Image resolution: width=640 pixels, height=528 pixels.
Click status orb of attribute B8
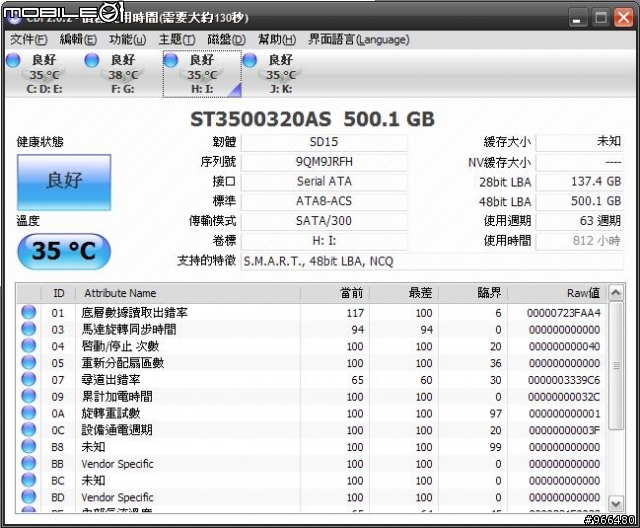[x=29, y=446]
